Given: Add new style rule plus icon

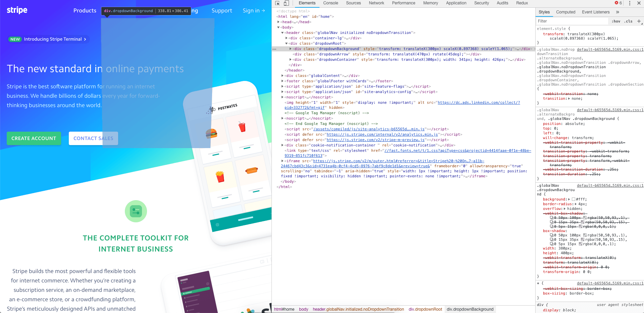Looking at the screenshot, I should [639, 21].
